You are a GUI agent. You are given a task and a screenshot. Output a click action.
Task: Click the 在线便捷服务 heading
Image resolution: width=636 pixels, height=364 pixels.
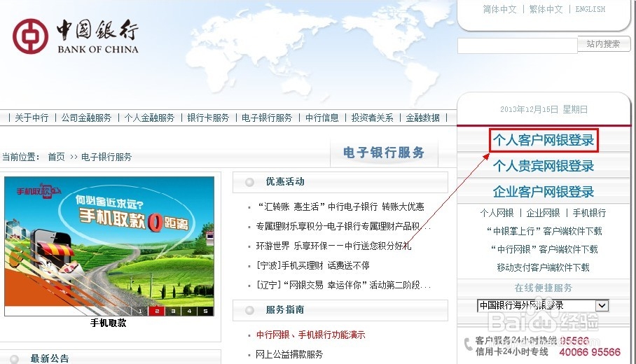pyautogui.click(x=543, y=288)
